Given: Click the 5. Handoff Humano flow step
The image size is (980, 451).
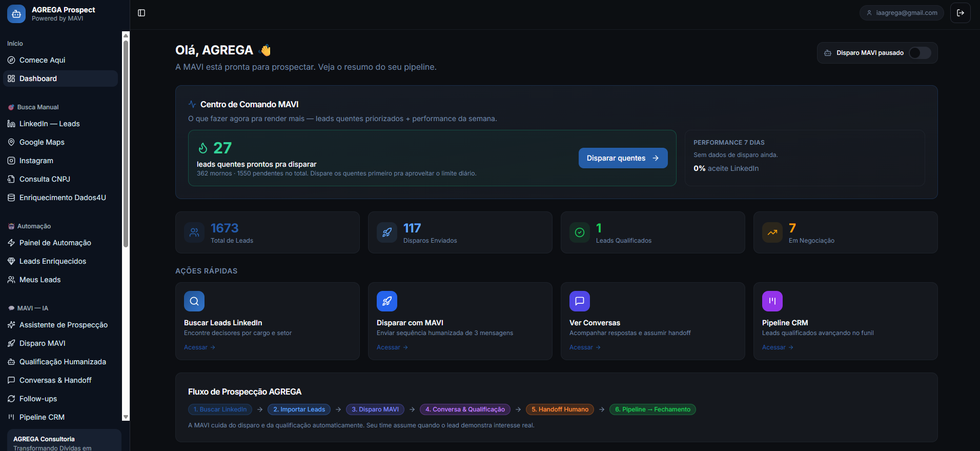Looking at the screenshot, I should [560, 409].
